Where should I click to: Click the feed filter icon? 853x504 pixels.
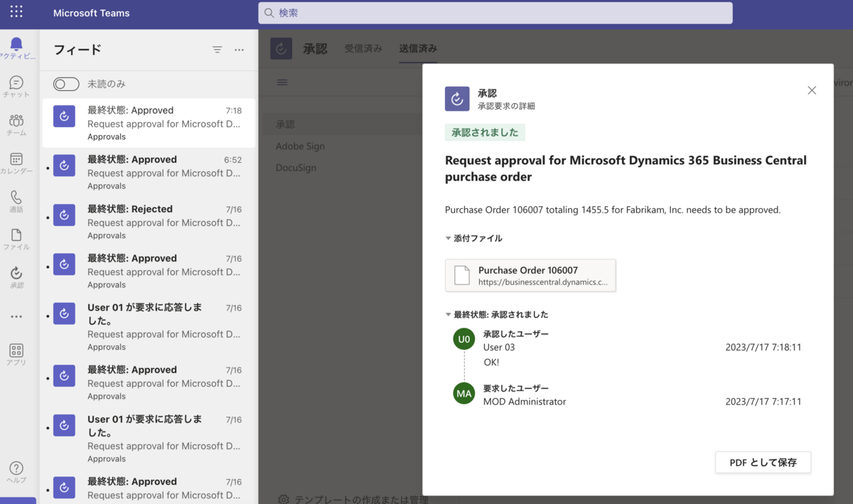[217, 50]
